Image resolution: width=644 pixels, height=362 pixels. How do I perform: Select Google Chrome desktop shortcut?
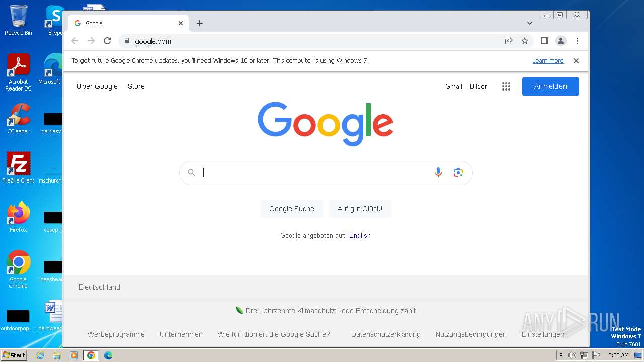[18, 269]
